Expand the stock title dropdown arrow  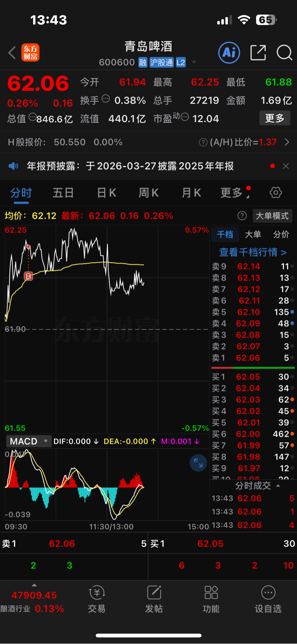tap(194, 62)
